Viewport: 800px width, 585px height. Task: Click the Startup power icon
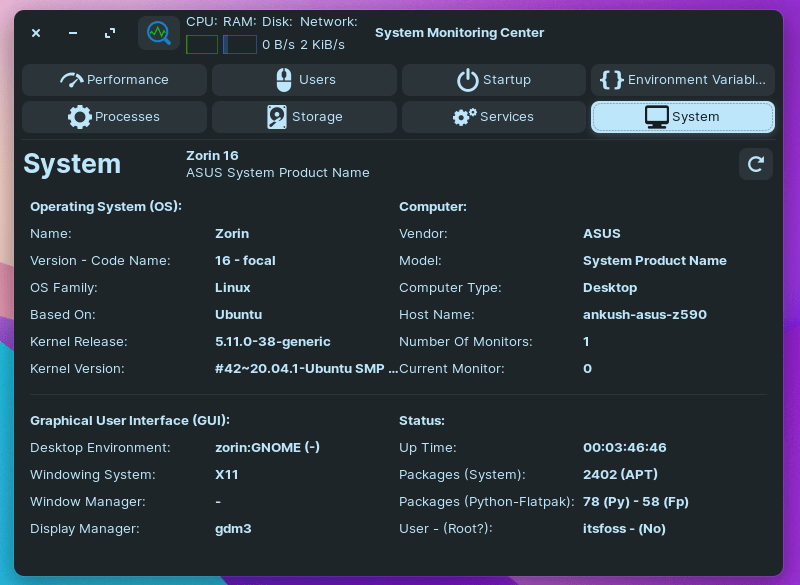(469, 80)
